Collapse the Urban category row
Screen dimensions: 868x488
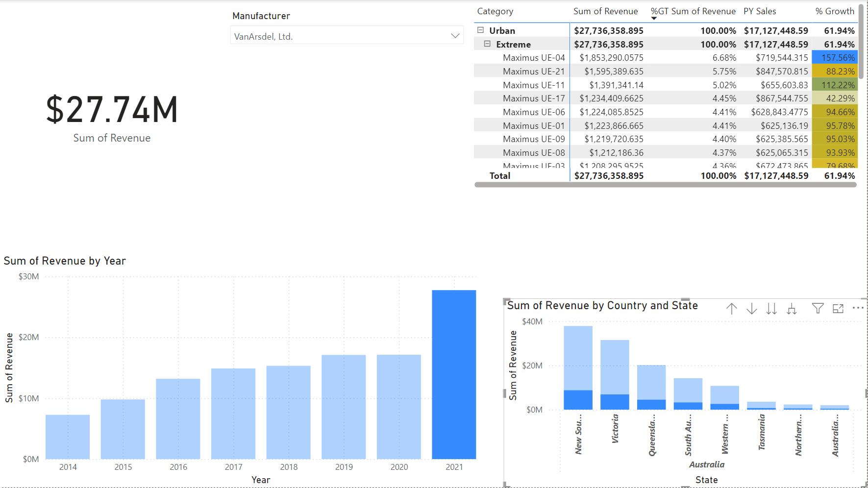[480, 30]
